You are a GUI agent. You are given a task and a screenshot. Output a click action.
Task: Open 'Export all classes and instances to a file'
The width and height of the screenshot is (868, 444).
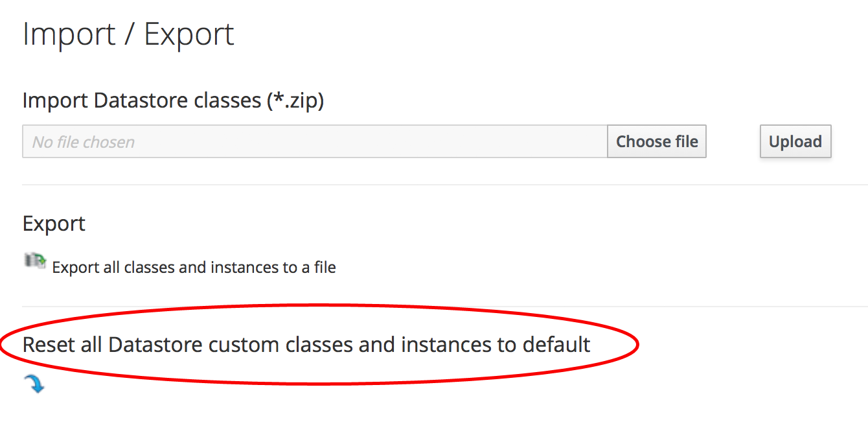tap(194, 267)
